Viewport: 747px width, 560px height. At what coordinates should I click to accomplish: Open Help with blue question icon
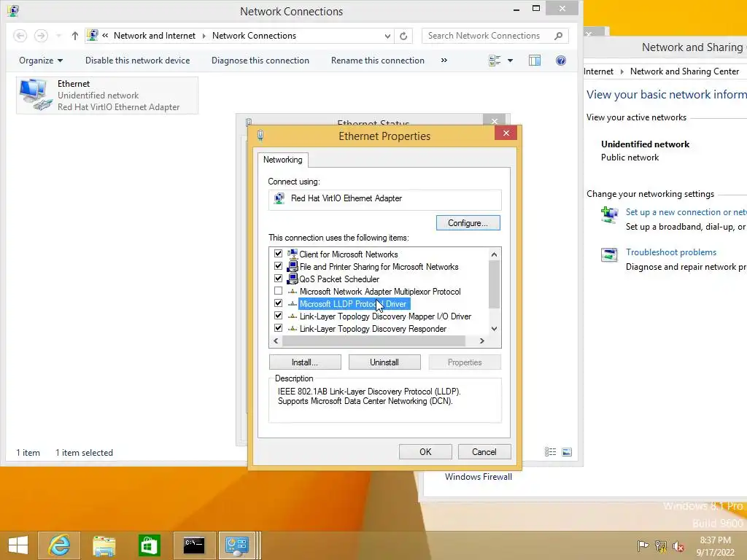point(561,61)
